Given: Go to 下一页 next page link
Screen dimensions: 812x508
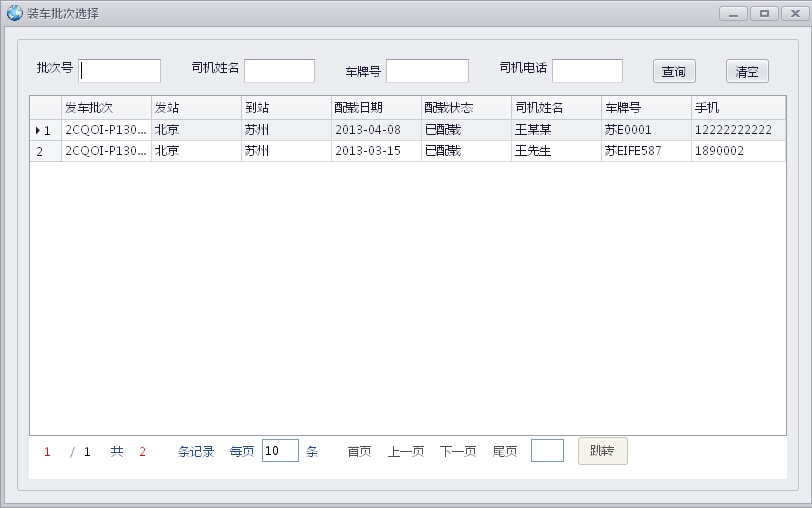Looking at the screenshot, I should (458, 452).
